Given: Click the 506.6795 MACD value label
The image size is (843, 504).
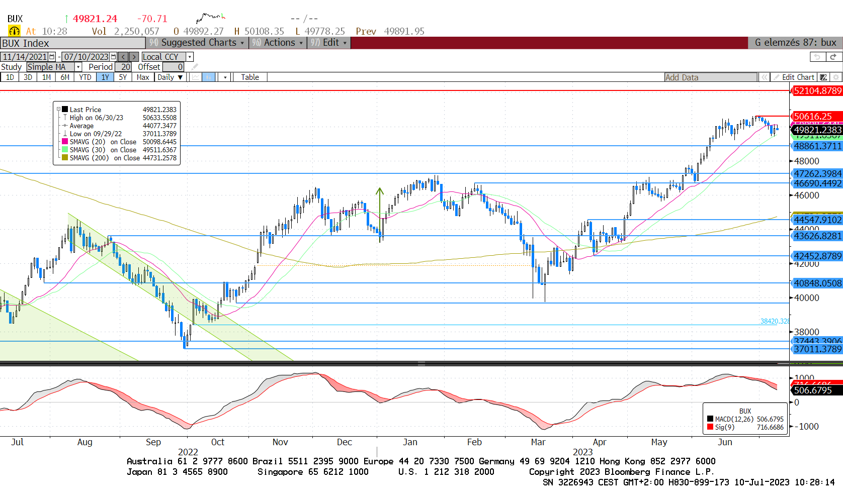Looking at the screenshot, I should tap(817, 390).
